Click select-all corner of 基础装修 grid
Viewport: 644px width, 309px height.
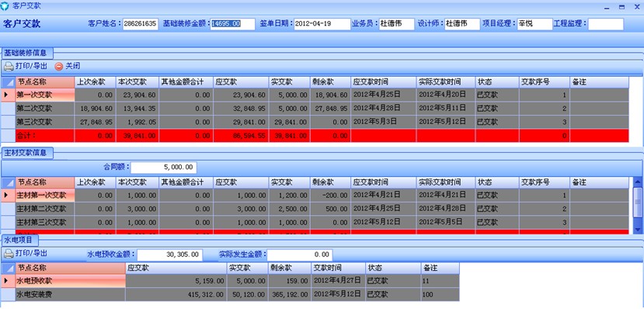(x=8, y=82)
